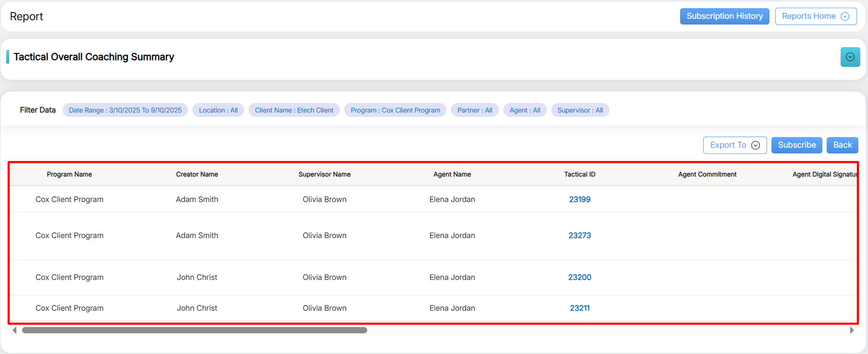
Task: Open Tactical ID 23199
Action: pyautogui.click(x=580, y=200)
